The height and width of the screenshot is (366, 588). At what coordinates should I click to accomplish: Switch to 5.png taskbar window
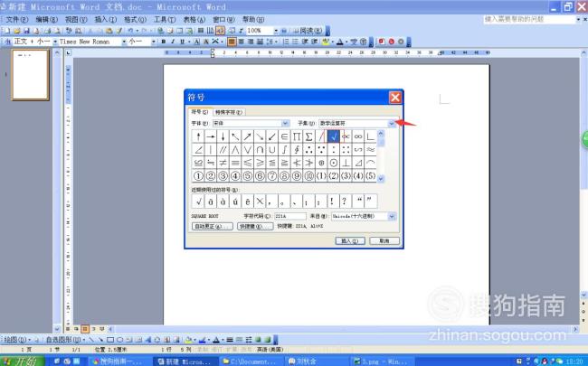(380, 361)
